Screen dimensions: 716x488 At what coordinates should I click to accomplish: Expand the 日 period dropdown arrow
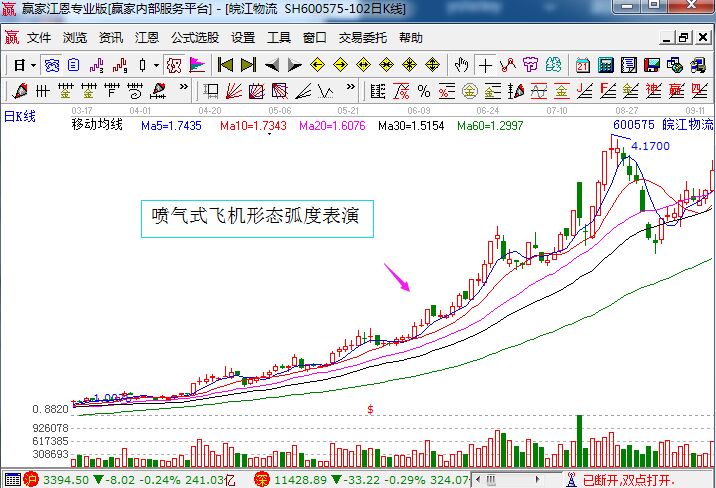pyautogui.click(x=33, y=65)
